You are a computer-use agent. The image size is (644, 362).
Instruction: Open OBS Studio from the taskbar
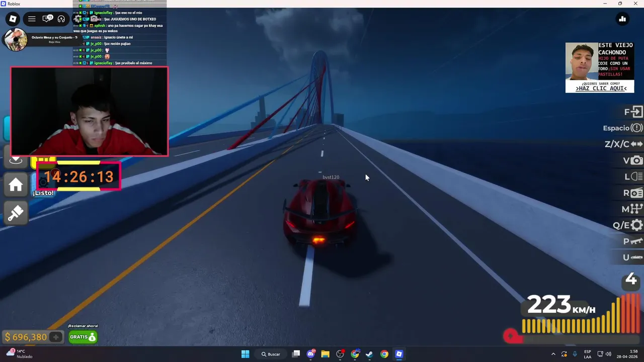point(340,354)
